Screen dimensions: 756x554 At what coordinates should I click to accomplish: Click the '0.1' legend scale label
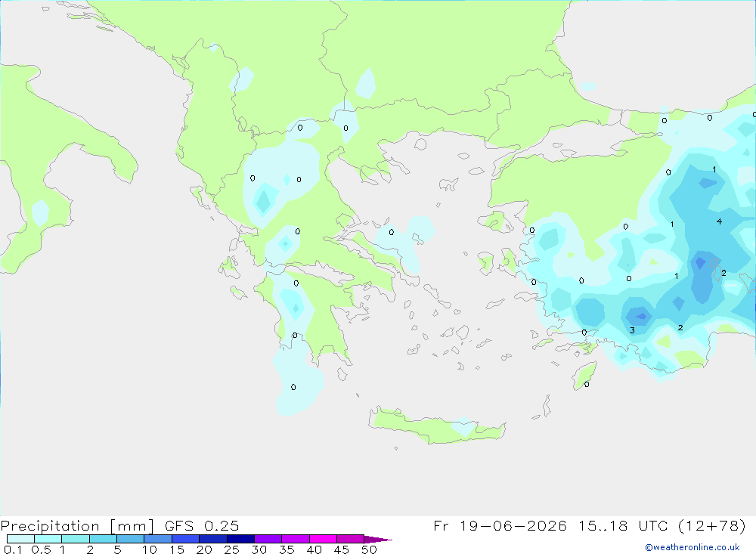click(x=13, y=549)
